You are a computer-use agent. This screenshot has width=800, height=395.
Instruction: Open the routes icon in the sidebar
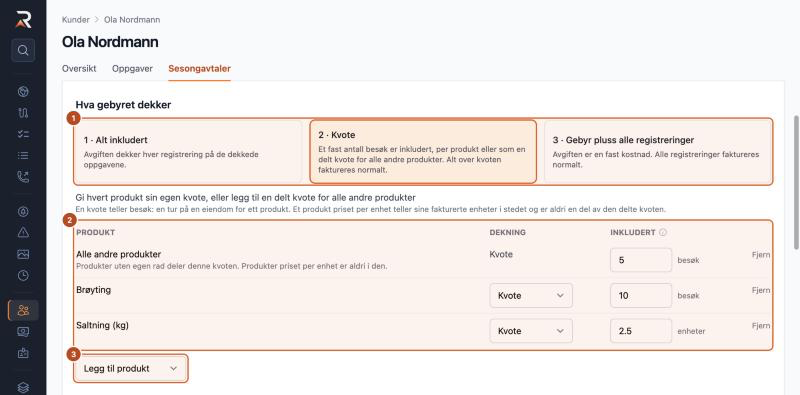pos(23,113)
